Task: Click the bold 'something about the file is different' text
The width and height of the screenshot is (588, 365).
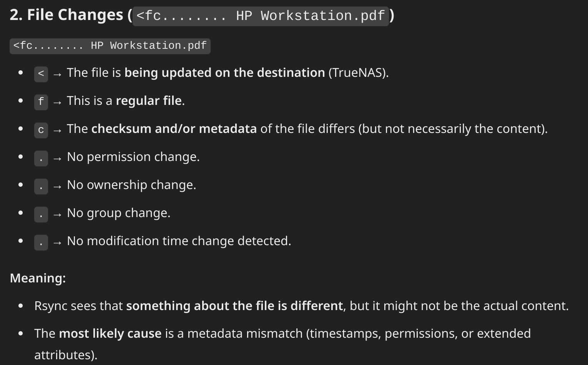Action: (234, 306)
